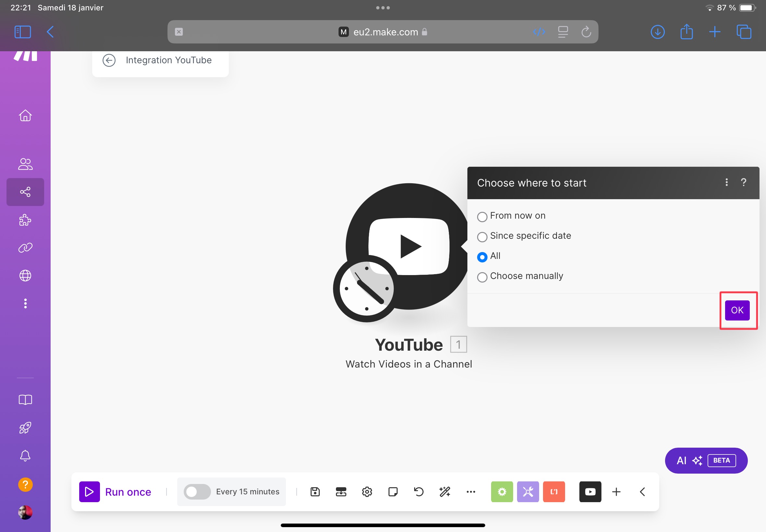Open the dialog help question mark
Image resolution: width=766 pixels, height=532 pixels.
744,182
